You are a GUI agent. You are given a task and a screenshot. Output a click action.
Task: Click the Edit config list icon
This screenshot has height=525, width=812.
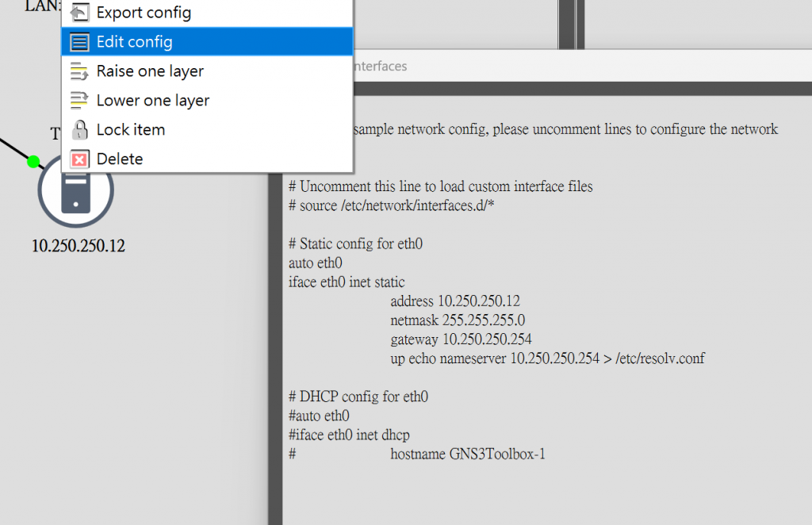click(79, 42)
